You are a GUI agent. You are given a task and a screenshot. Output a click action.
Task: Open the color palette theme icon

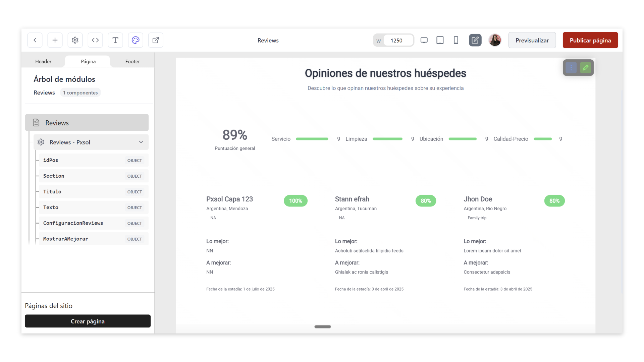(136, 40)
